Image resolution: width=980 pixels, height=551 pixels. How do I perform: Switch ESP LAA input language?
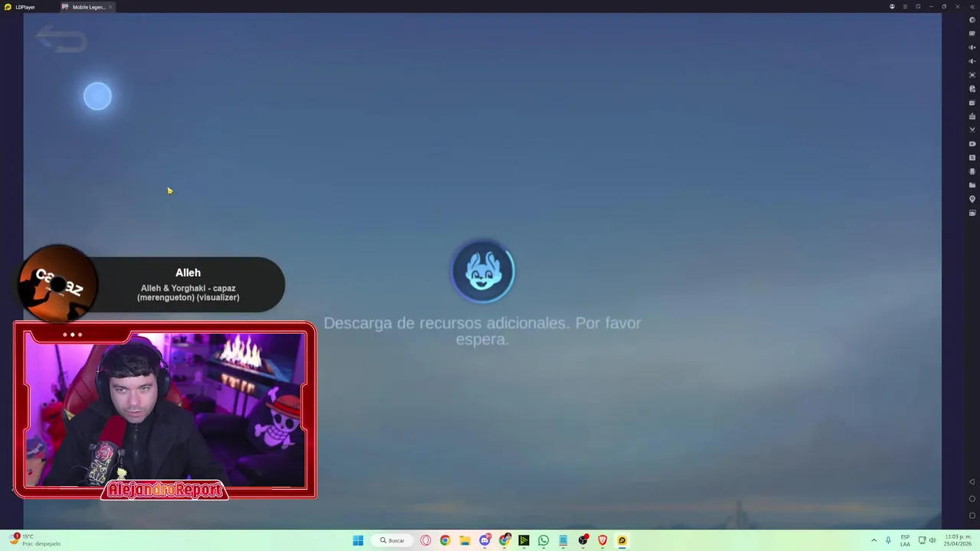coord(906,540)
